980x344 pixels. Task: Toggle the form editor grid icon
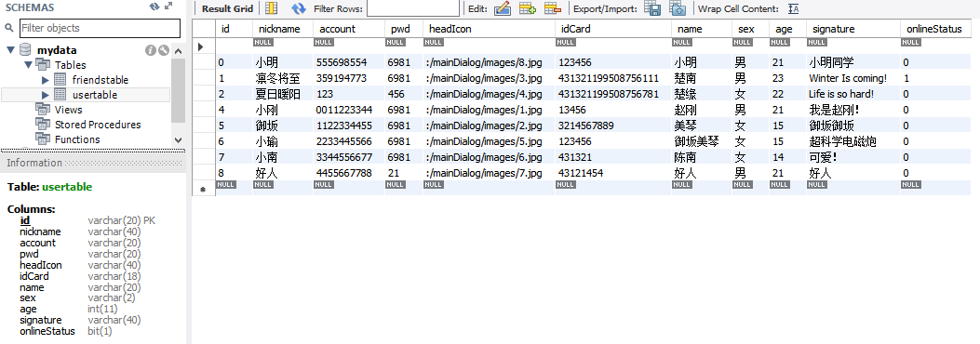[271, 8]
